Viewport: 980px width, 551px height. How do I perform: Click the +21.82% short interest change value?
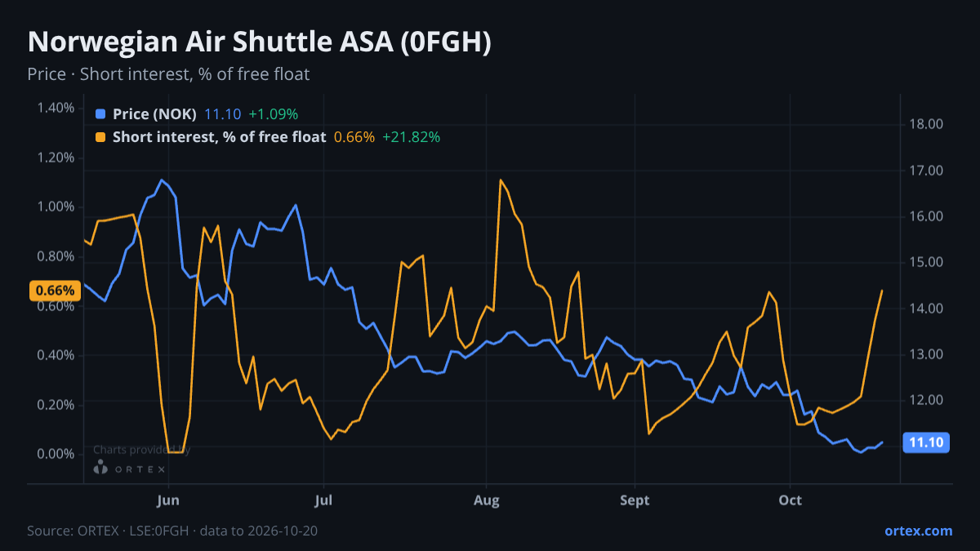(x=412, y=137)
